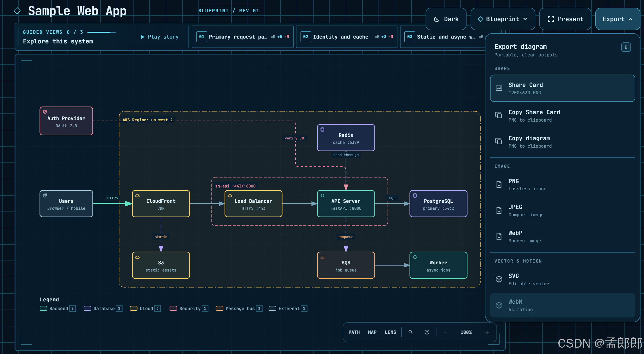Image resolution: width=644 pixels, height=354 pixels.
Task: Toggle Backend in the legend
Action: 58,309
